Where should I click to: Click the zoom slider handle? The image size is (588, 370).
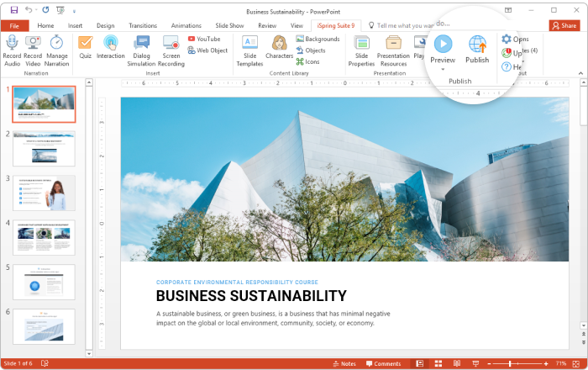point(510,363)
